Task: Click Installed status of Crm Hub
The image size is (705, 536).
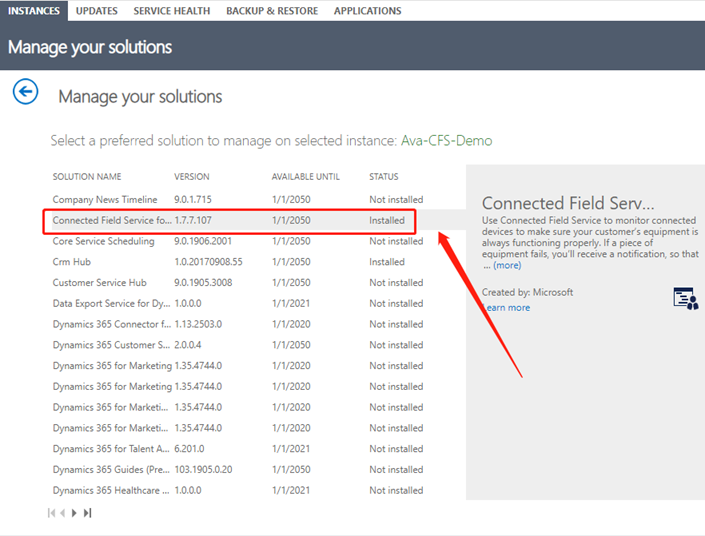Action: coord(387,262)
